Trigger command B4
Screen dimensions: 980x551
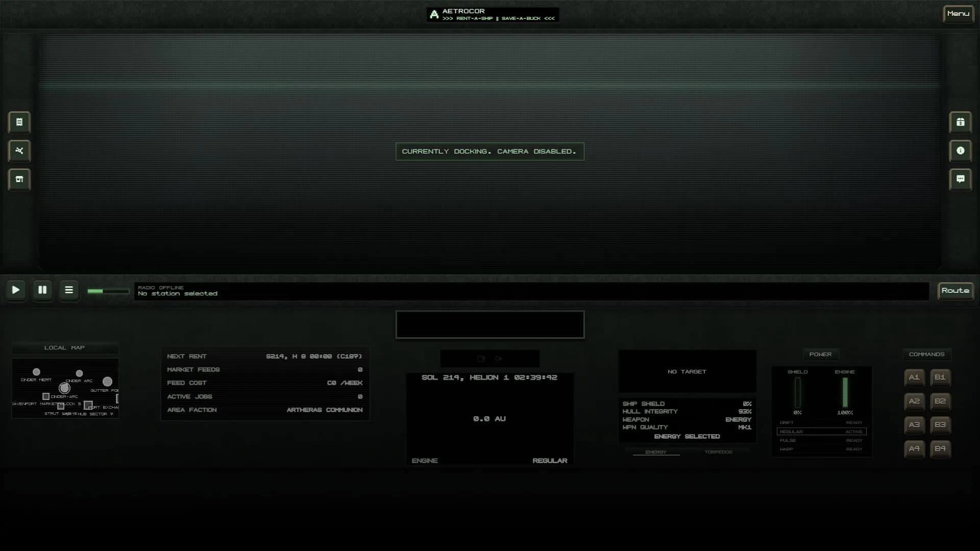(x=940, y=449)
